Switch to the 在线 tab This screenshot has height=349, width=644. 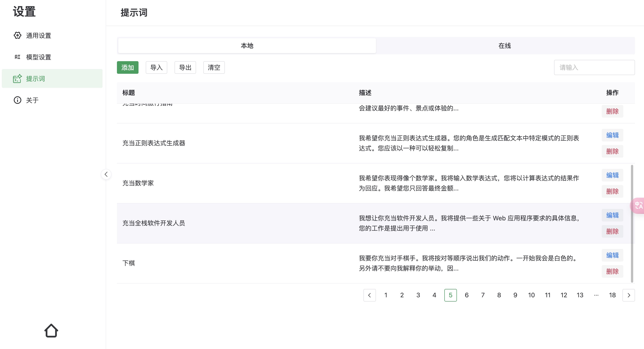click(505, 46)
